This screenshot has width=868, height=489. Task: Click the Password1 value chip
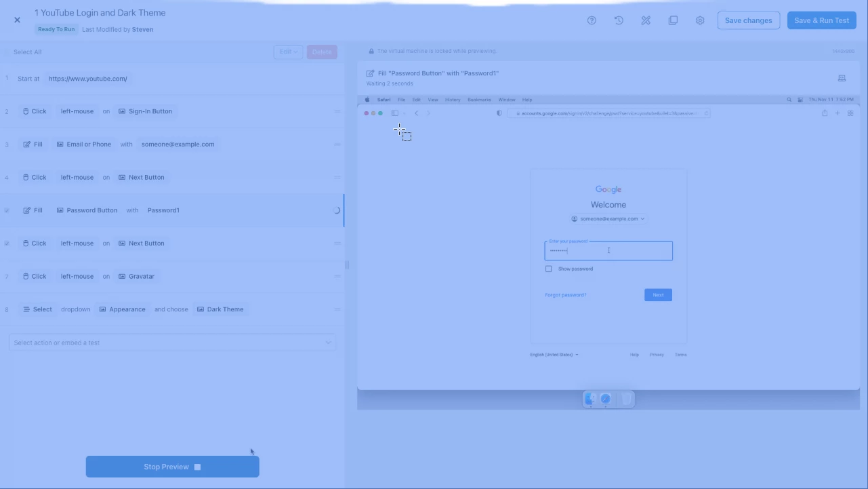163,210
